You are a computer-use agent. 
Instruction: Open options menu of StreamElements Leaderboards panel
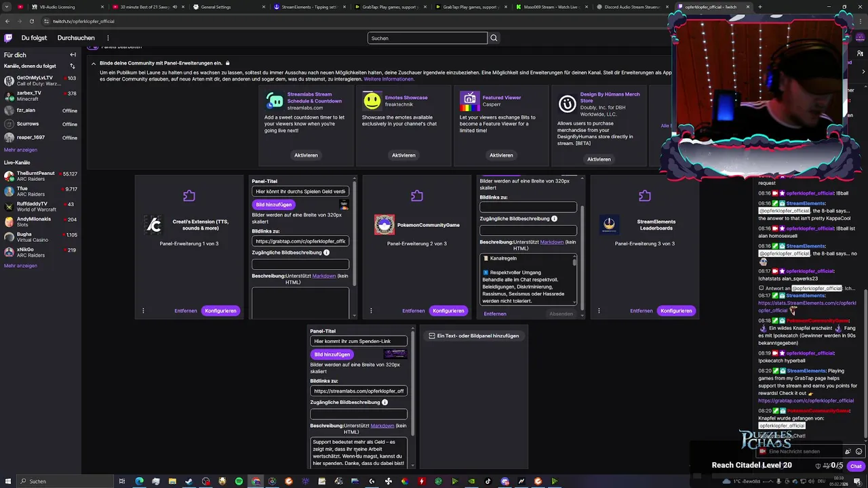(x=599, y=311)
